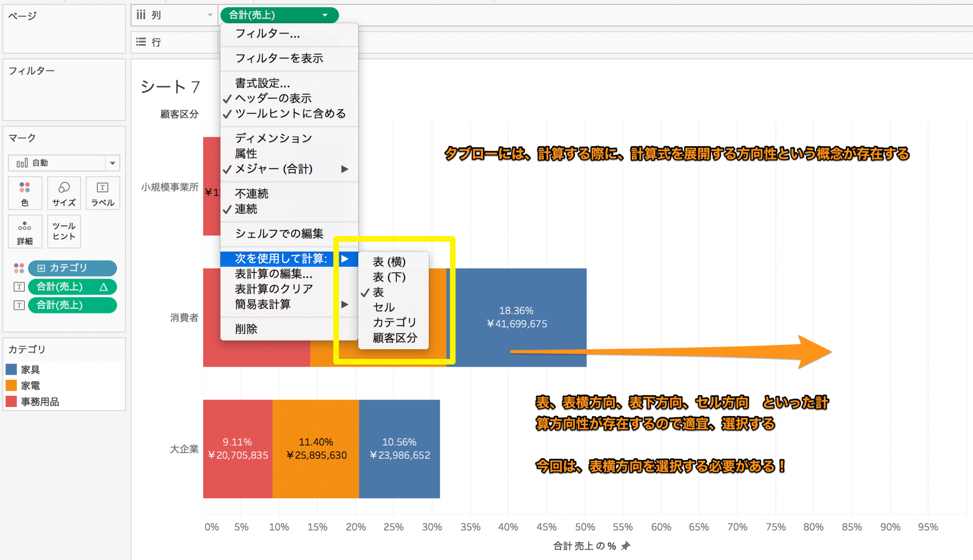Click the blue 10.56% bar segment for 大企業
973x560 pixels.
[x=399, y=449]
